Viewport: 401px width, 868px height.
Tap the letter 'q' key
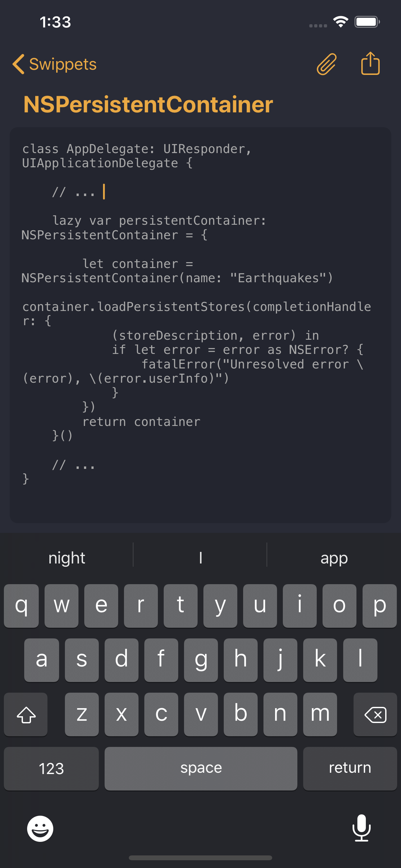pyautogui.click(x=21, y=605)
